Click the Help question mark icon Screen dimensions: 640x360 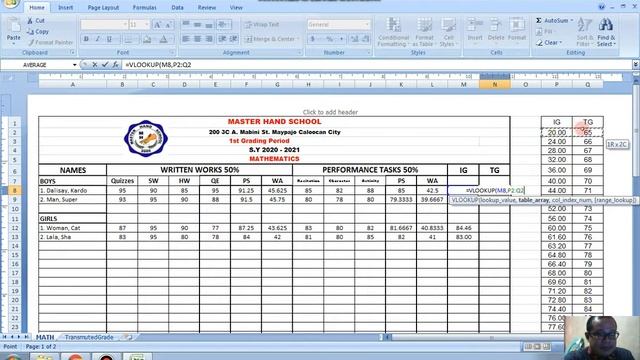pyautogui.click(x=601, y=7)
